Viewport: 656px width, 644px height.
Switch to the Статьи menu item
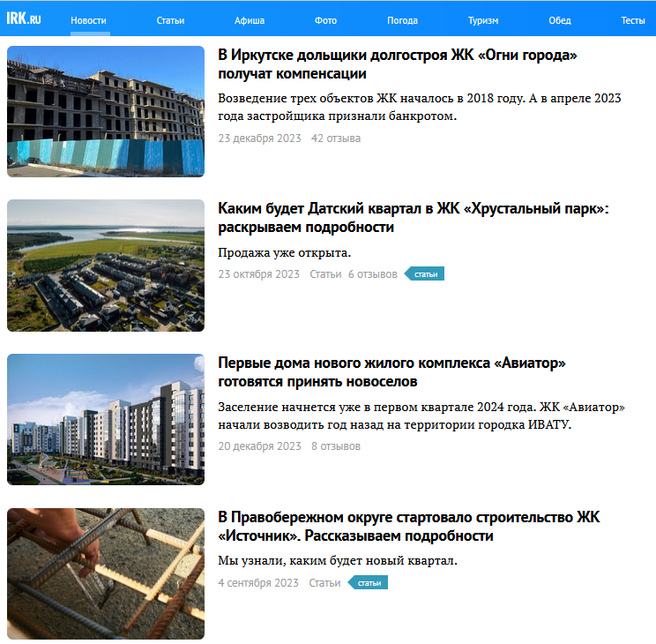click(x=170, y=20)
